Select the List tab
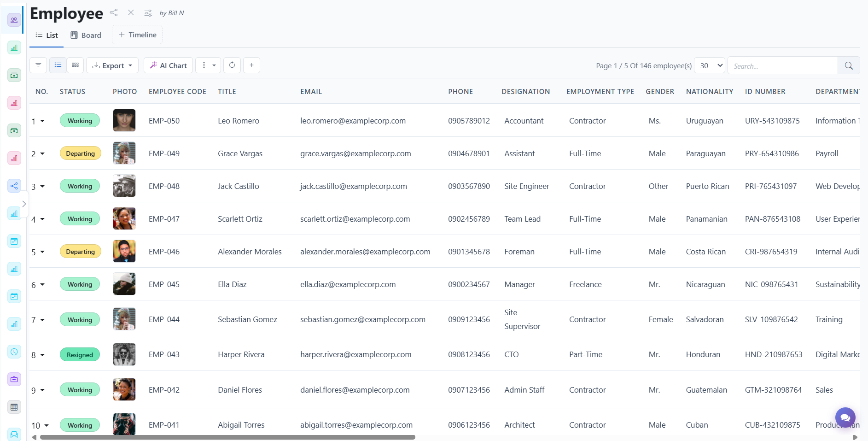Screen dimensions: 868x441 [x=47, y=35]
